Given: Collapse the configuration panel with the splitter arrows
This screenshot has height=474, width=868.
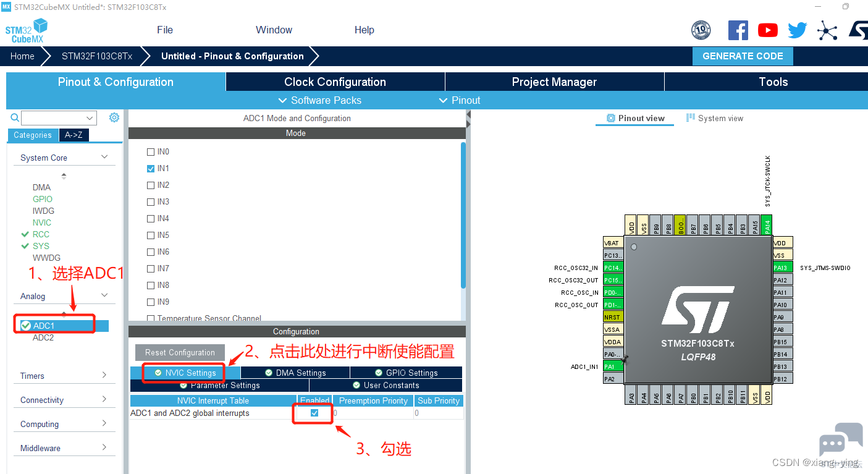Looking at the screenshot, I should click(468, 119).
